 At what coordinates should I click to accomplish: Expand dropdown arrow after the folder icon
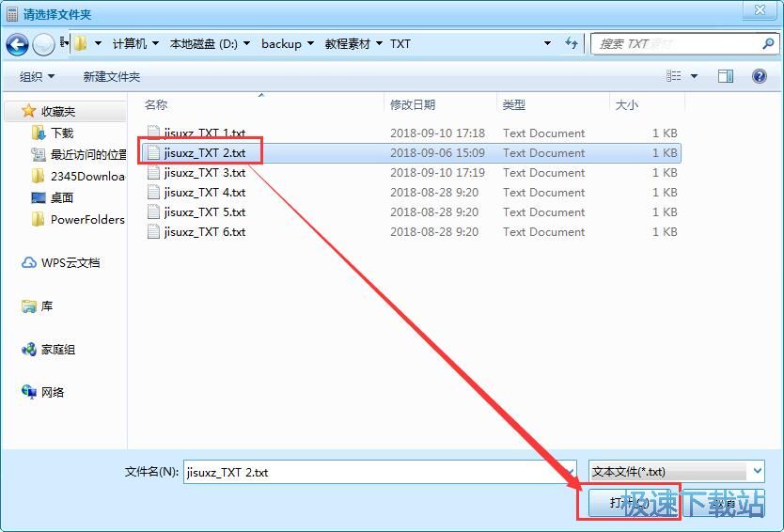(98, 43)
